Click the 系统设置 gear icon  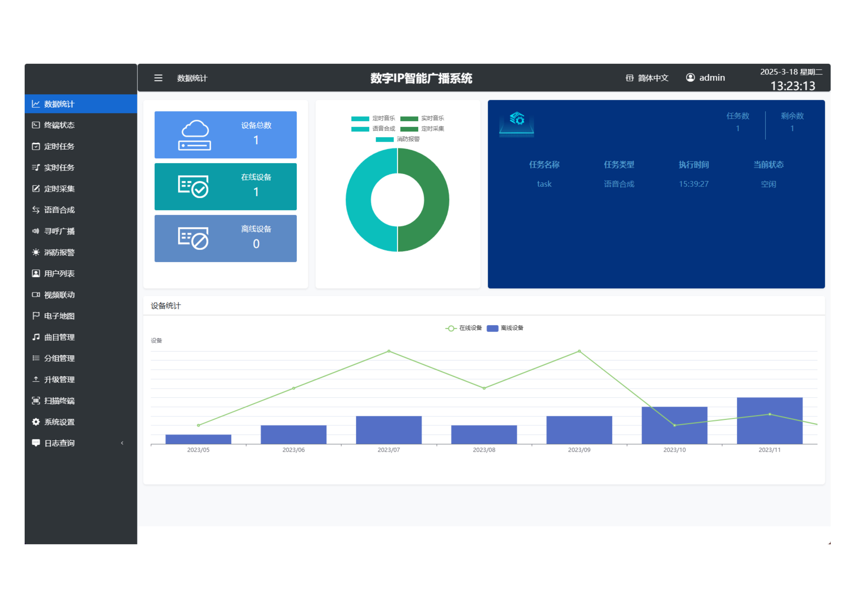point(36,421)
